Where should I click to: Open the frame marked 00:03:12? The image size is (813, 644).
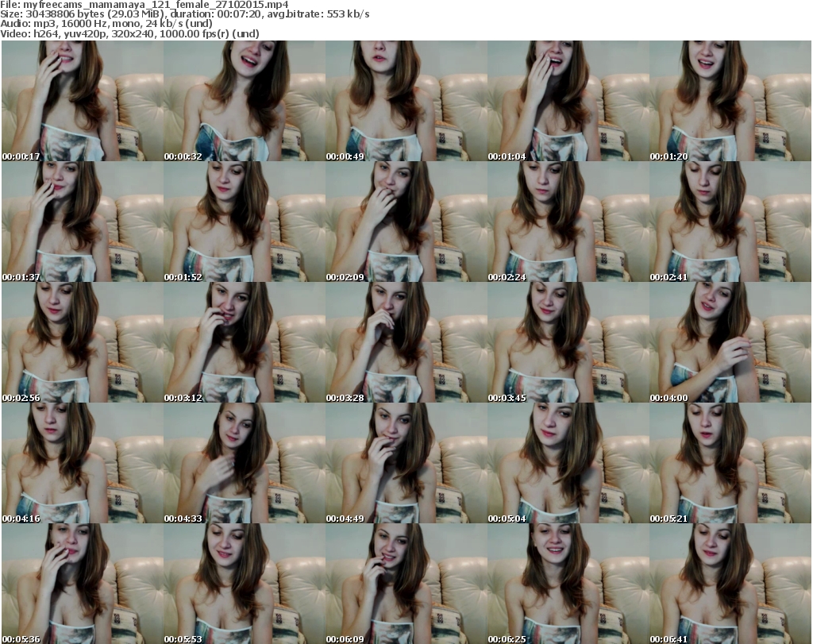click(245, 342)
